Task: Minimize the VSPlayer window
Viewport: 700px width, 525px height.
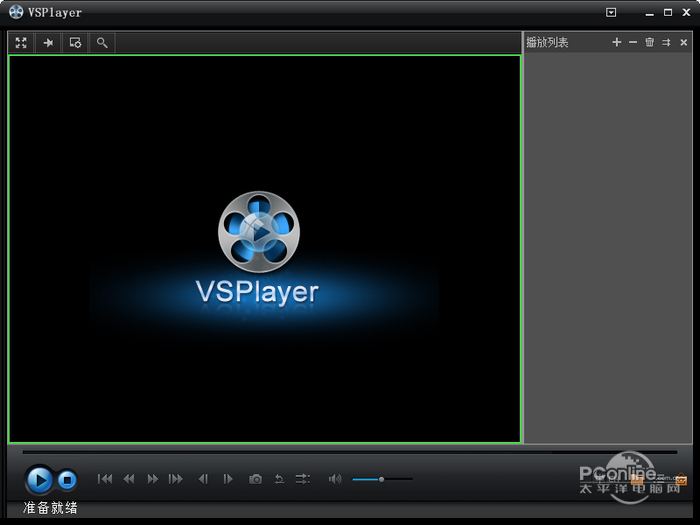Action: 650,13
